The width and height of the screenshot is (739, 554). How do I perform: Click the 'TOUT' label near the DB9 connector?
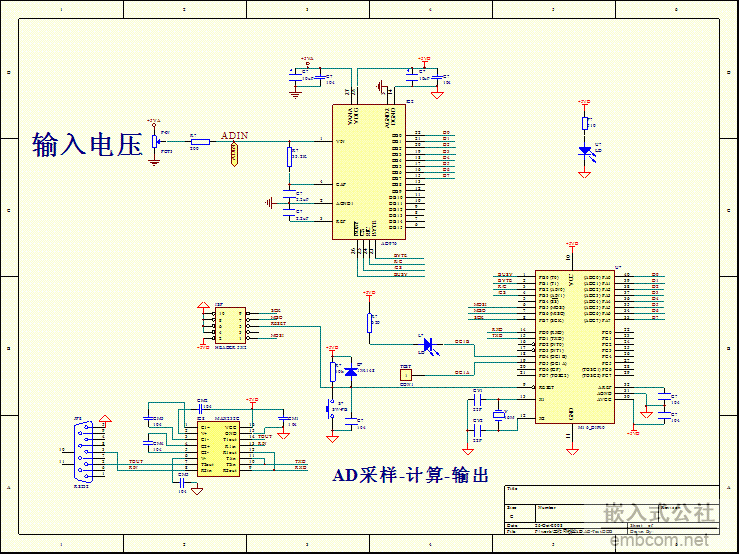pos(136,462)
